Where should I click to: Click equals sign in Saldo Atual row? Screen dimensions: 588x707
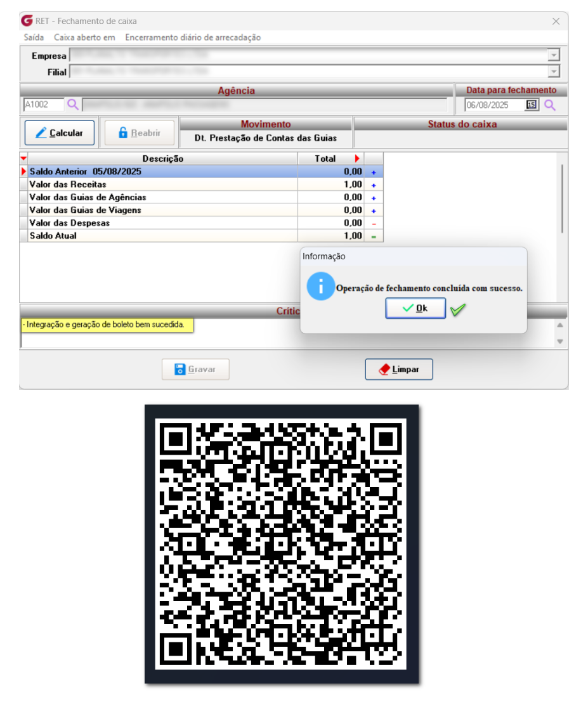(x=374, y=237)
